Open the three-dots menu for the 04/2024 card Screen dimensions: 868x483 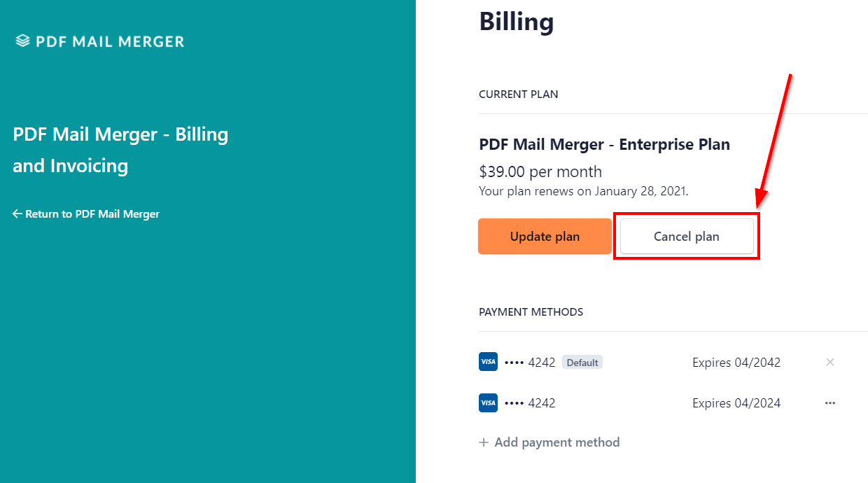point(830,402)
